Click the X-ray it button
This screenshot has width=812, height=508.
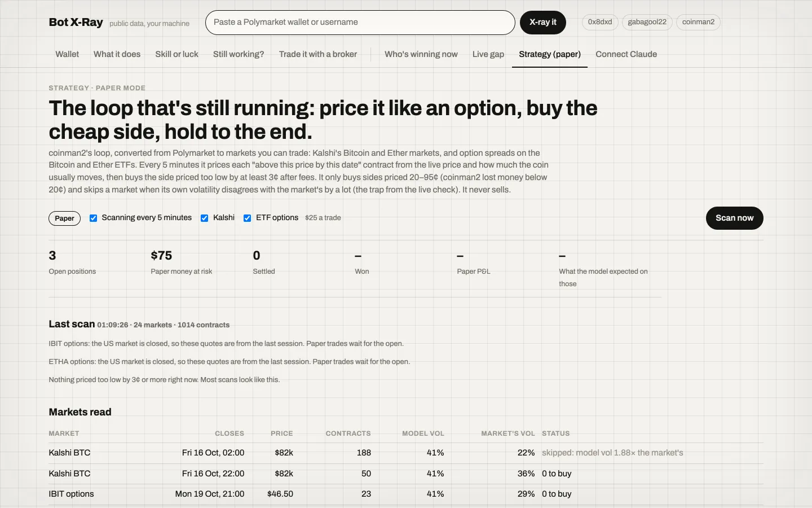coord(543,23)
